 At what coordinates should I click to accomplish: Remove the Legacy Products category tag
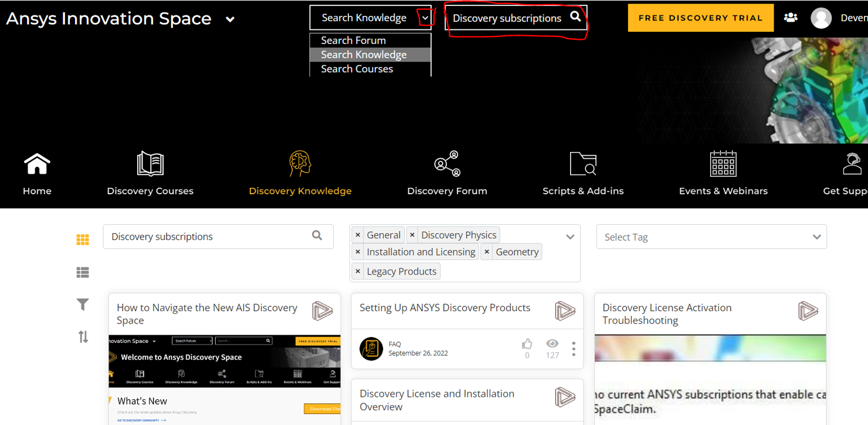click(358, 271)
